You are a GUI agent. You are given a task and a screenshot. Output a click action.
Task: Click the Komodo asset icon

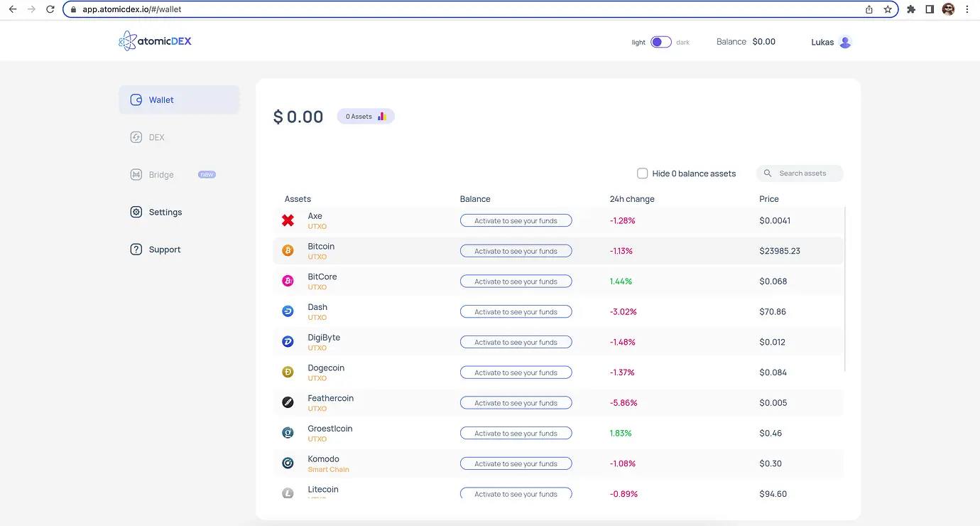click(288, 463)
